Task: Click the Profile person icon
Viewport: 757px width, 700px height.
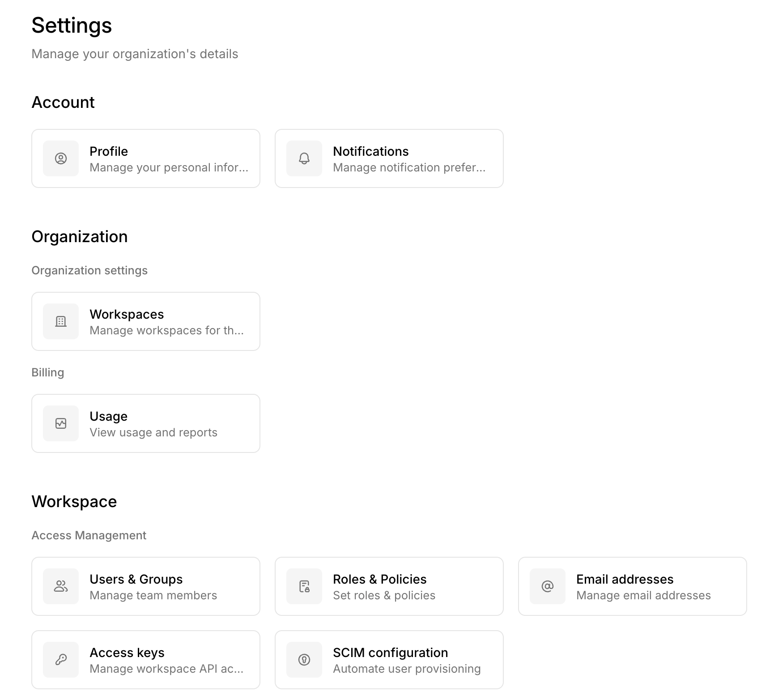Action: click(x=61, y=158)
